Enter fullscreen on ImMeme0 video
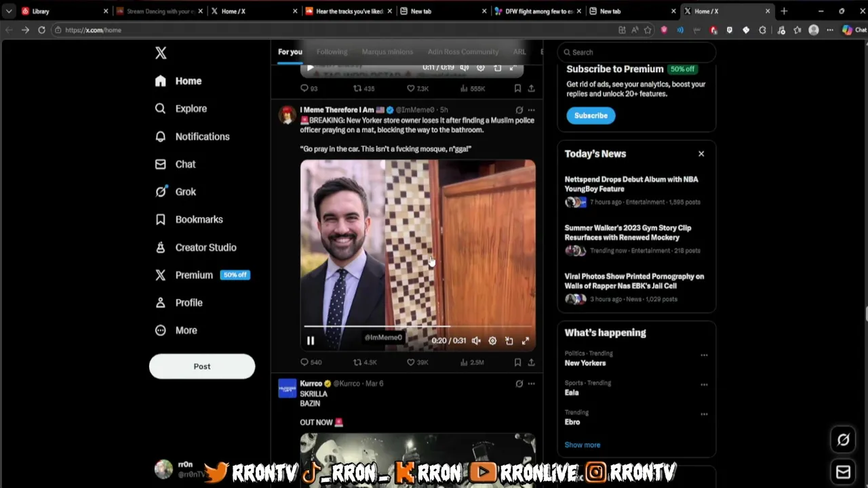This screenshot has width=868, height=488. (525, 341)
